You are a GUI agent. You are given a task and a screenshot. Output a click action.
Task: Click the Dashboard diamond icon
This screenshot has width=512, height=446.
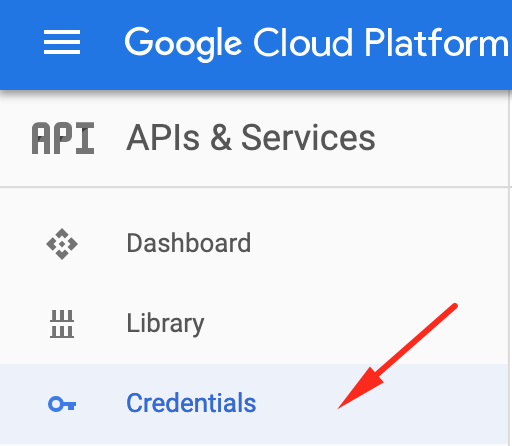pyautogui.click(x=62, y=244)
